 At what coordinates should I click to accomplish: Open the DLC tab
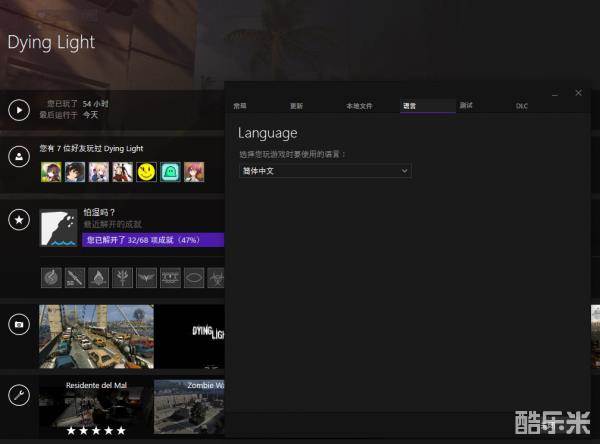[522, 105]
